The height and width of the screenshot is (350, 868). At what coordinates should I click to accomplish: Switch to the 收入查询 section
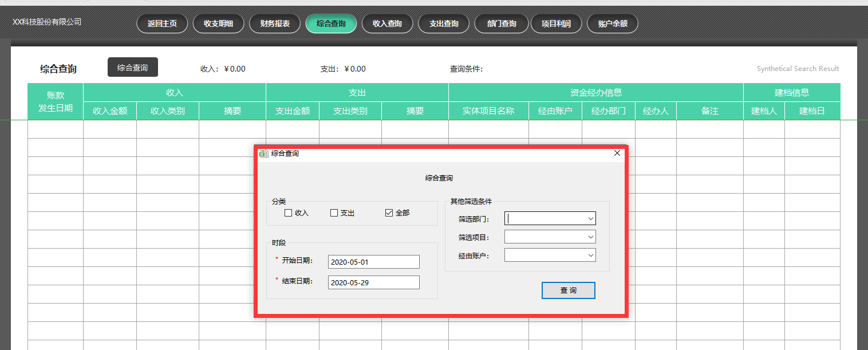tap(387, 23)
